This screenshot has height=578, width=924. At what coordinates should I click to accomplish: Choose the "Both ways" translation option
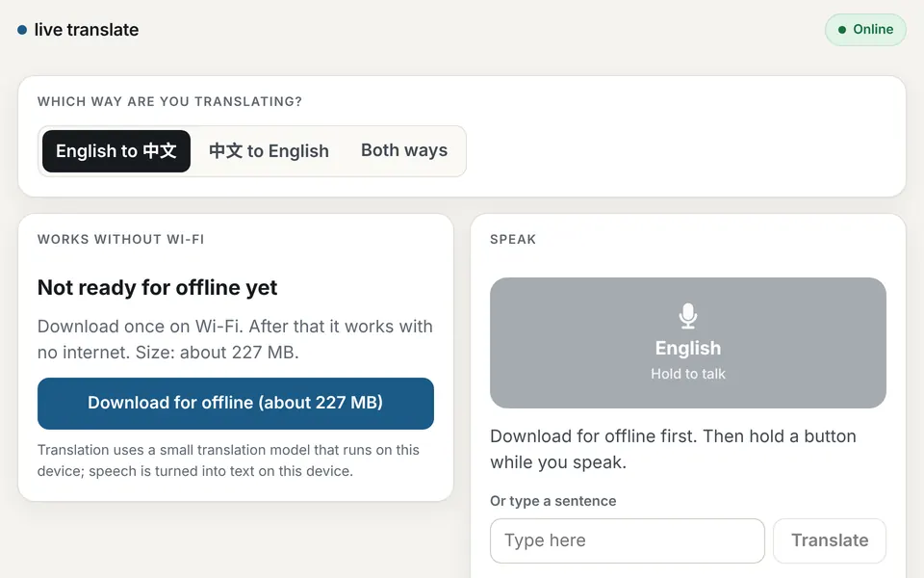[404, 151]
